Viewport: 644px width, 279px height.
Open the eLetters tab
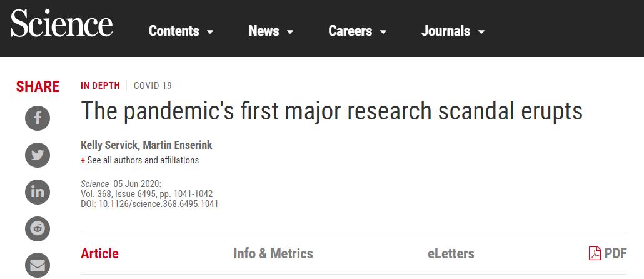(x=451, y=253)
